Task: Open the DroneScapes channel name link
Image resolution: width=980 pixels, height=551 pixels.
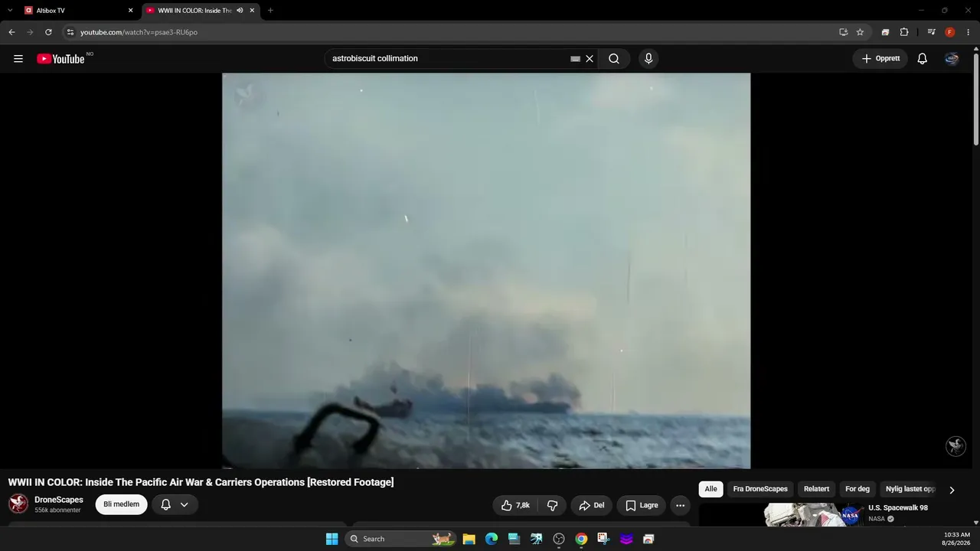Action: [x=59, y=500]
